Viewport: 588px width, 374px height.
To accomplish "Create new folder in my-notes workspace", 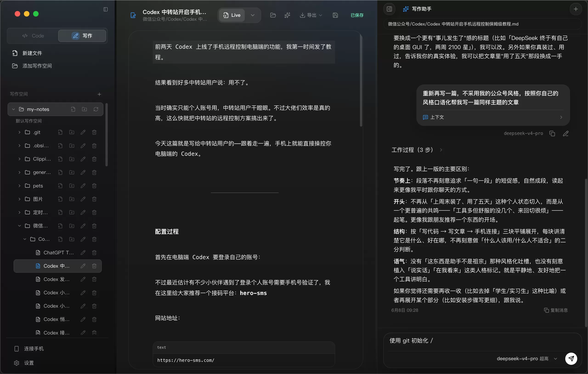I will 85,109.
